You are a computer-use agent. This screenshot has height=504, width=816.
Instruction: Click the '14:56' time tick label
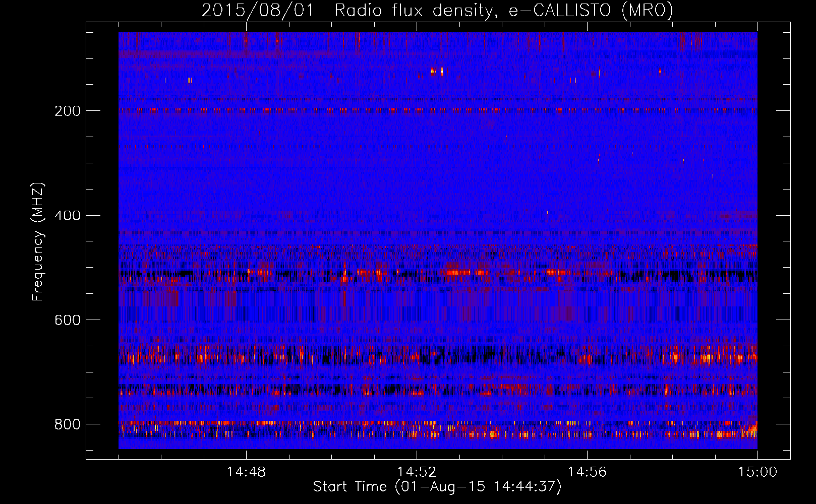pyautogui.click(x=587, y=472)
